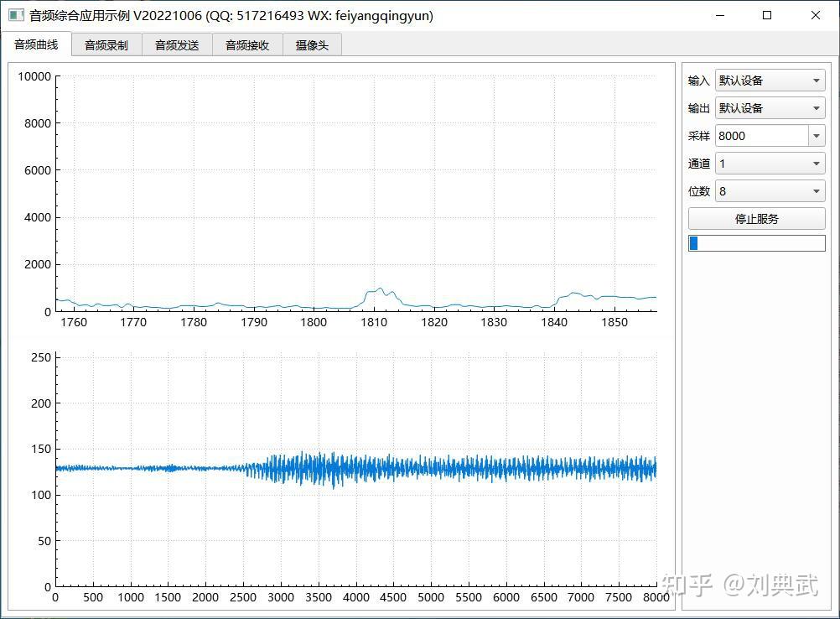The image size is (840, 619).
Task: Click the progress bar below the stop button
Action: [x=755, y=243]
